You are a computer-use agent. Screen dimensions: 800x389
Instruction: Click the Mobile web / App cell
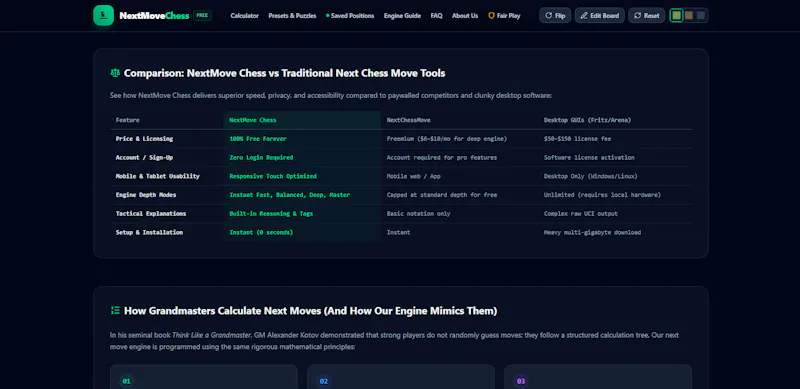(413, 176)
